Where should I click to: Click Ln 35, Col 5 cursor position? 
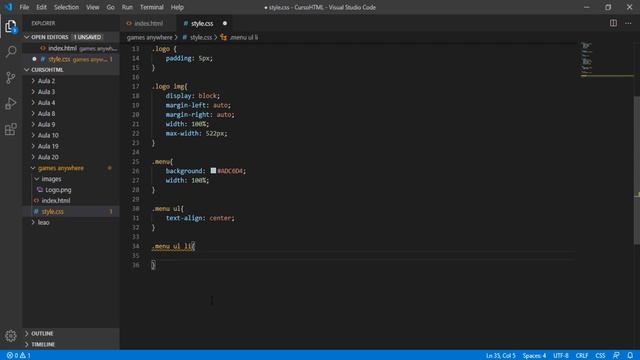(500, 356)
